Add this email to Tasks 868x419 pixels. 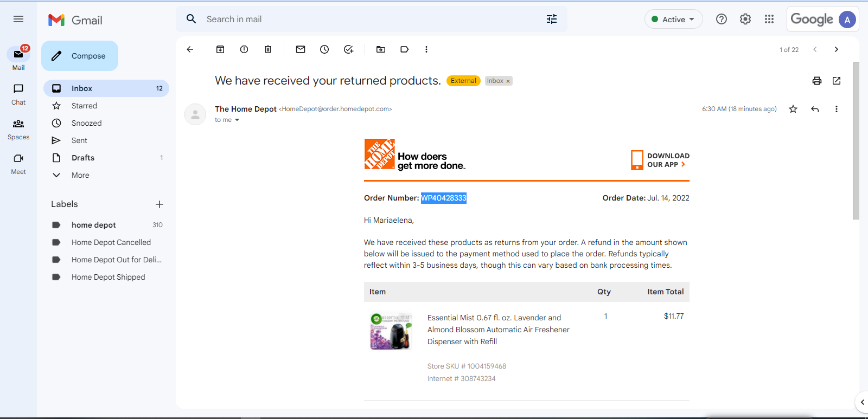coord(348,49)
